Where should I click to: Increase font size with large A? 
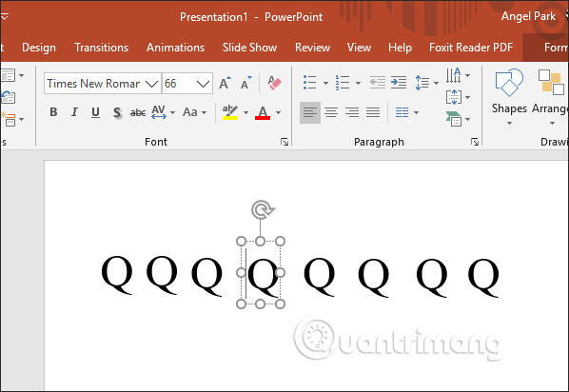pos(225,83)
